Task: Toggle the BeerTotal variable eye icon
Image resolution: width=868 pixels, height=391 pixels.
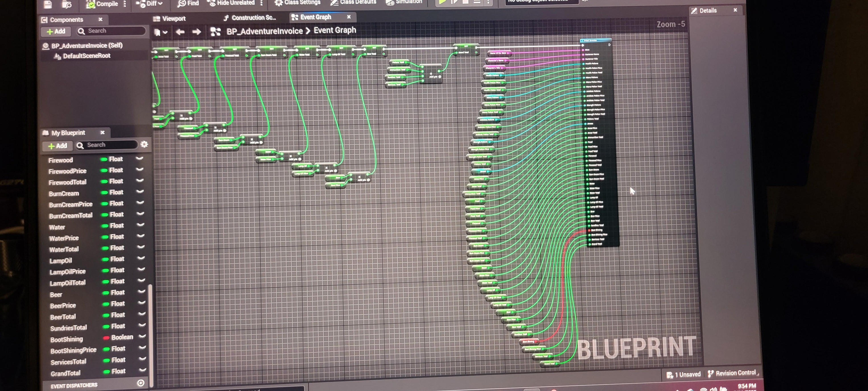Action: (142, 314)
